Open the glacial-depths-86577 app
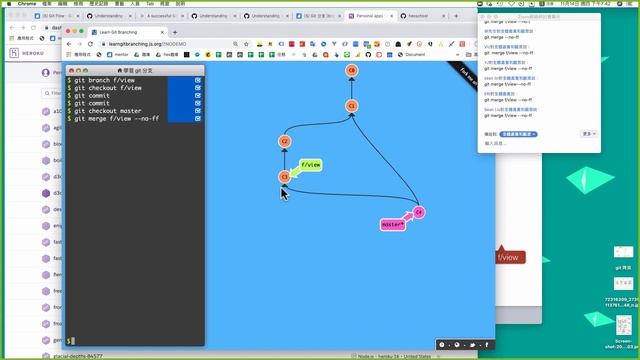Screen dimensions: 640x360 pos(78,356)
